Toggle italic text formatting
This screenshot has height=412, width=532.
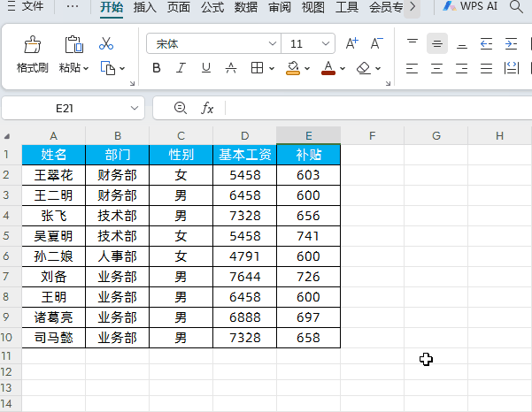[181, 68]
